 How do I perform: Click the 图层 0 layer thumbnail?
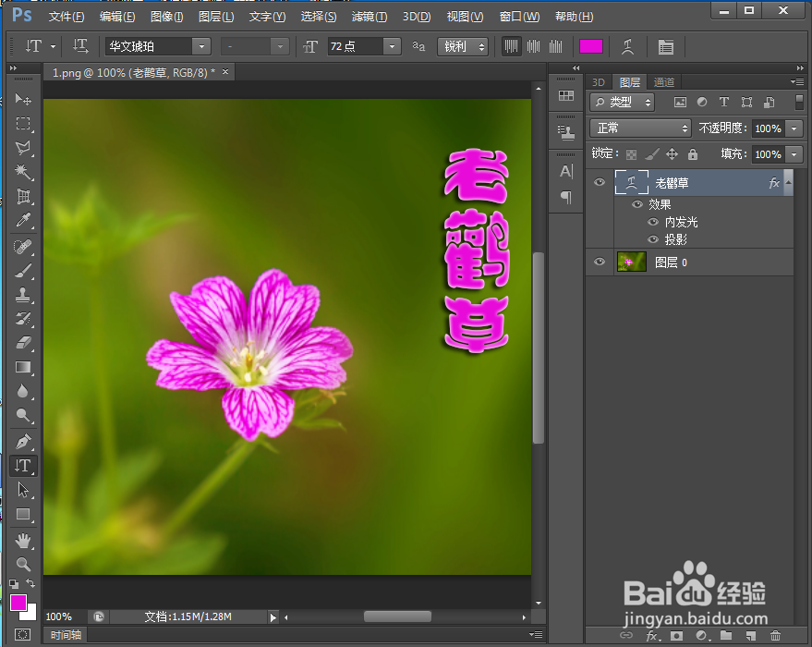coord(632,262)
